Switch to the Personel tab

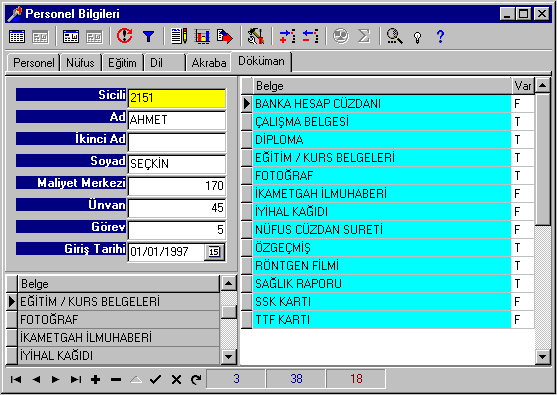click(x=33, y=63)
